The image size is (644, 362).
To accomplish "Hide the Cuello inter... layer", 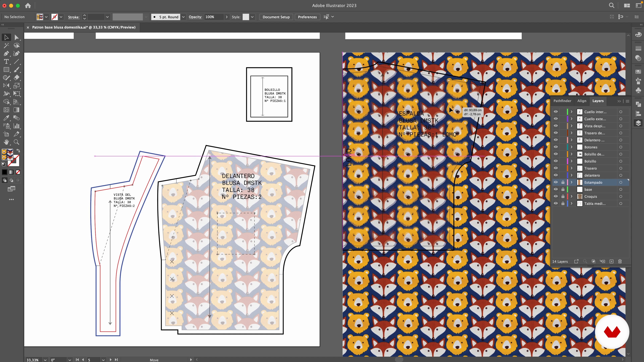I will 555,112.
